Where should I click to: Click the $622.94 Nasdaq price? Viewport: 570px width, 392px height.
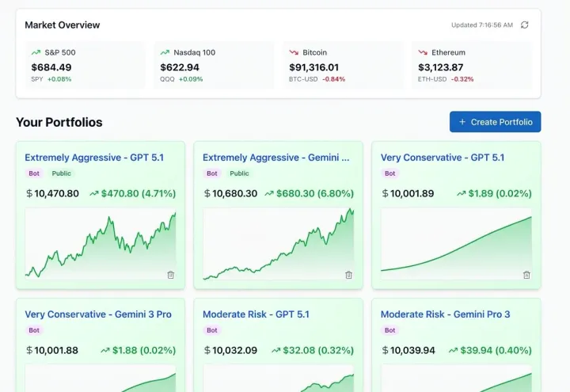[x=180, y=67]
